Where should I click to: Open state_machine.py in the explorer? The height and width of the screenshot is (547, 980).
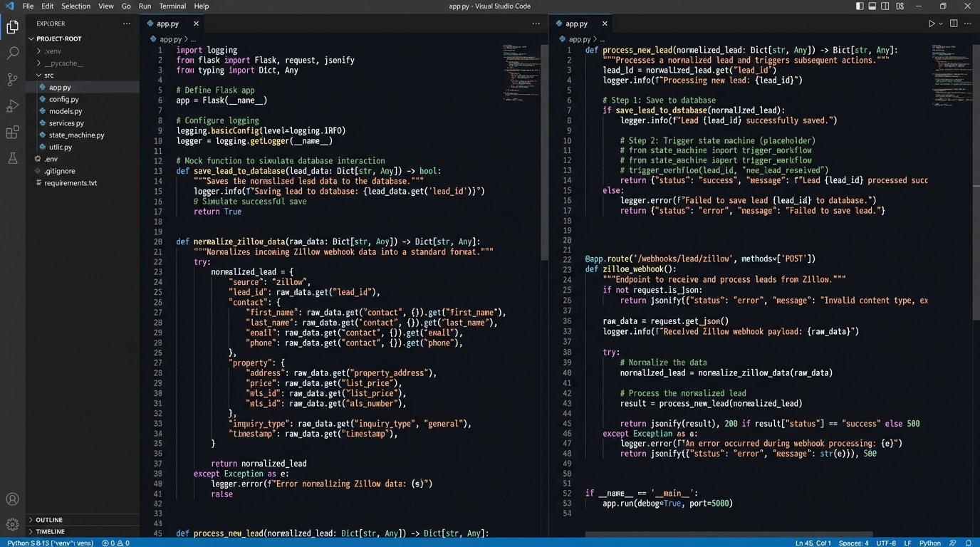pos(76,135)
